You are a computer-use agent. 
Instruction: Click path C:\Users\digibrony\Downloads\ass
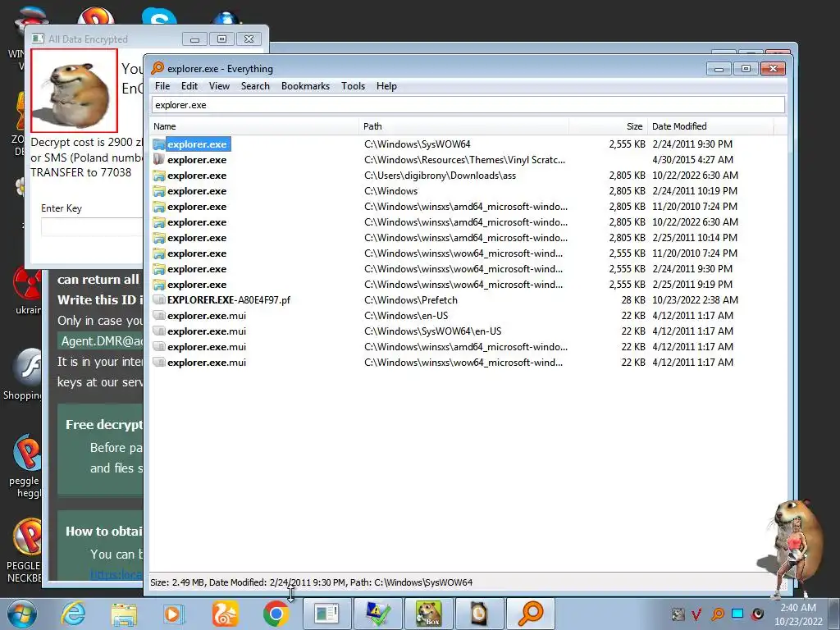pyautogui.click(x=440, y=176)
